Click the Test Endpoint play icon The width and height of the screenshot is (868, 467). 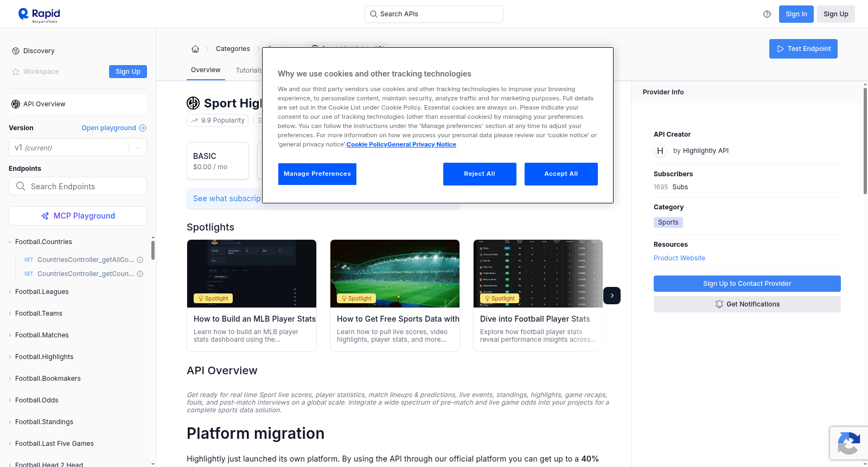(781, 49)
